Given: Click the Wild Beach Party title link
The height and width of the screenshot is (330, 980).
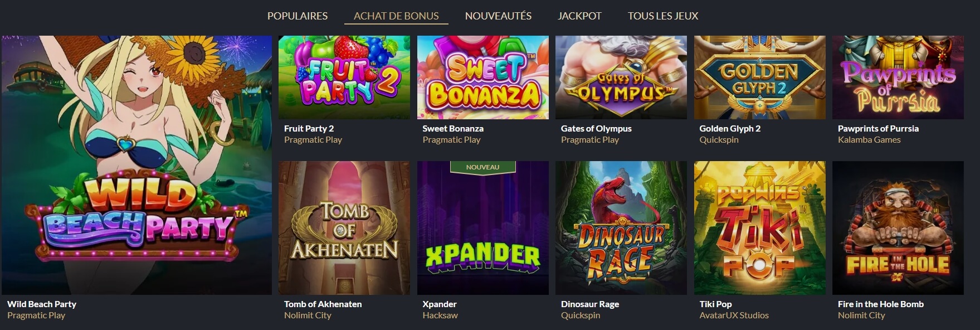Looking at the screenshot, I should pos(42,304).
